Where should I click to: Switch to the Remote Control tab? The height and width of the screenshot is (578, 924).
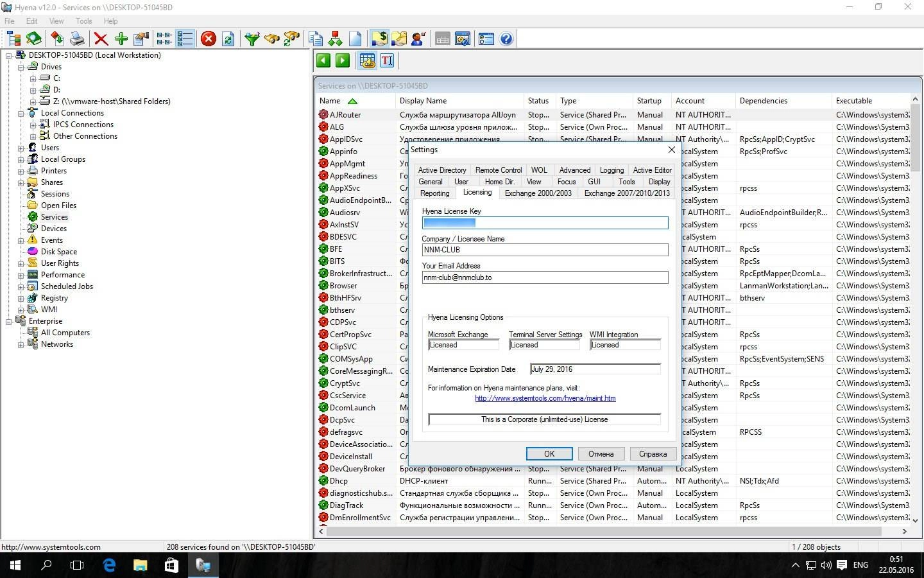(x=499, y=170)
